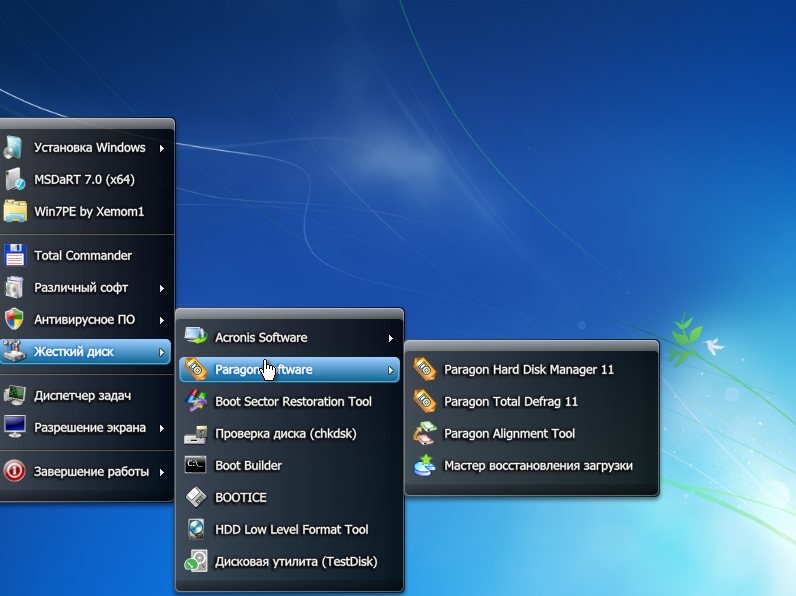Screen dimensions: 796x596
Task: Click the Проверка диска (chkdsk) drive icon
Action: tap(196, 434)
